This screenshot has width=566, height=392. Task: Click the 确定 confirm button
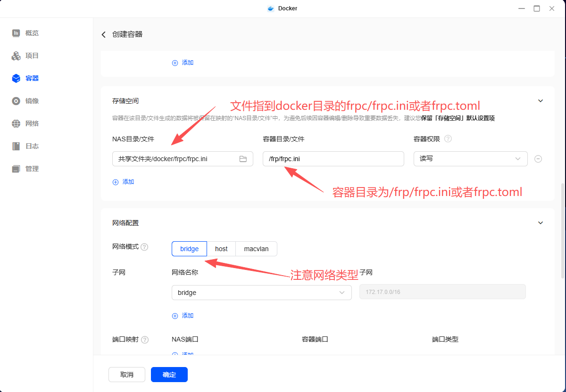[x=169, y=375]
